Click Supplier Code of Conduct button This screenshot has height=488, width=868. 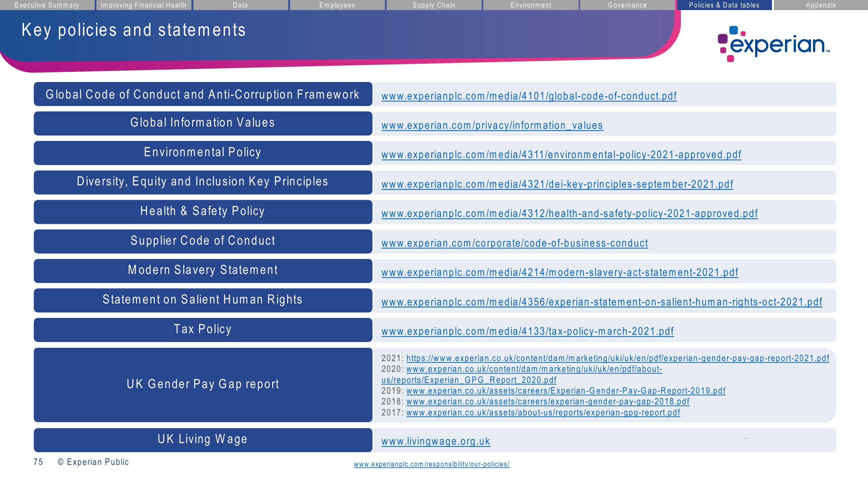(x=202, y=241)
